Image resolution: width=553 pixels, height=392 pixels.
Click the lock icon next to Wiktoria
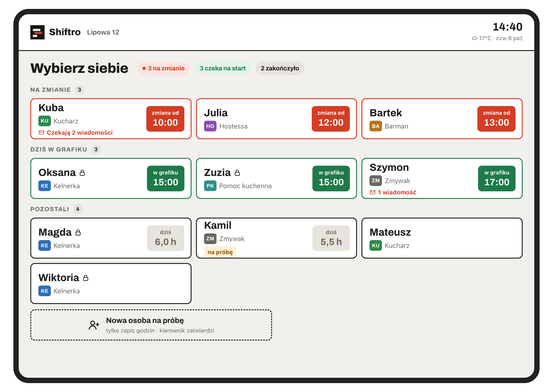pos(86,278)
